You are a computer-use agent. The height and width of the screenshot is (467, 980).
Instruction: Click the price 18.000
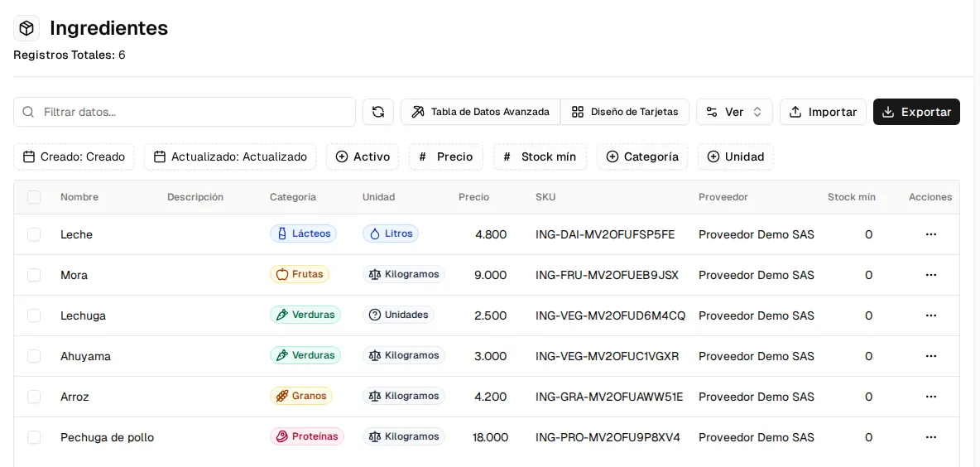click(x=491, y=438)
